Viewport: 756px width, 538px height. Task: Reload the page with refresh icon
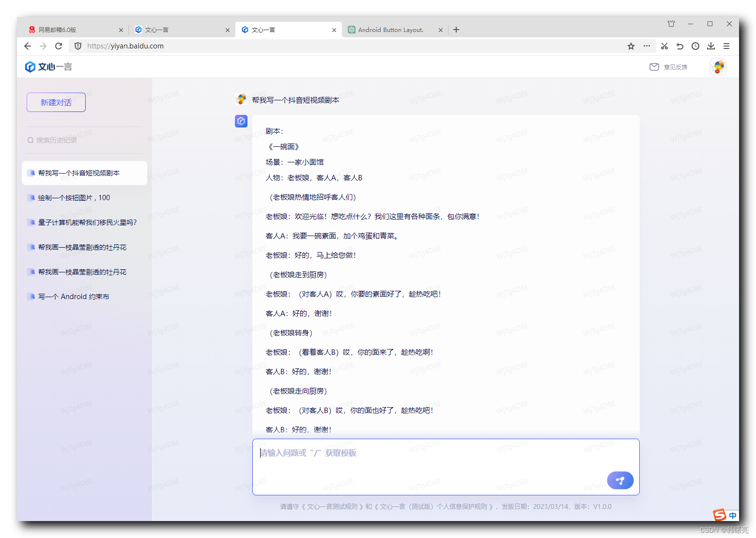pos(59,46)
